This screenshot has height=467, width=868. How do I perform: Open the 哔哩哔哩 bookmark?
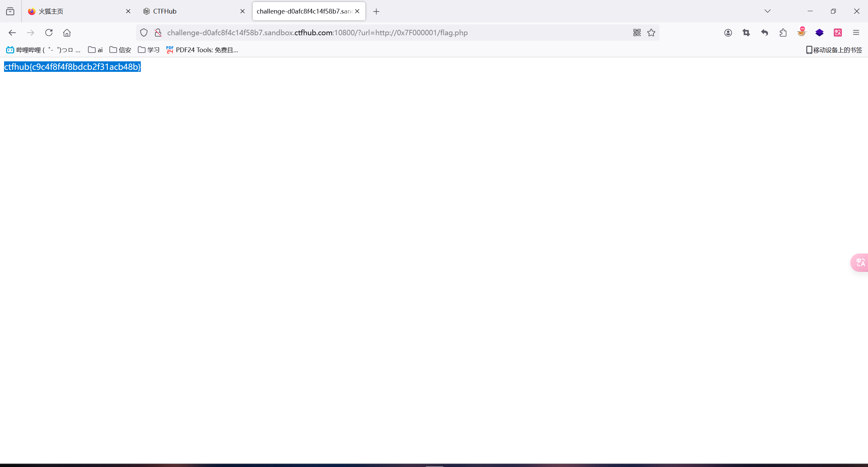pyautogui.click(x=43, y=50)
